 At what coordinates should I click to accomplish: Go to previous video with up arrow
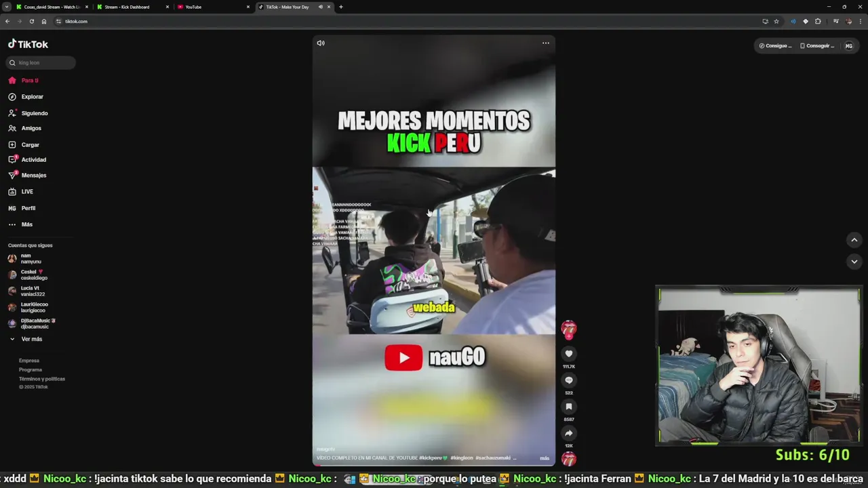(x=854, y=239)
